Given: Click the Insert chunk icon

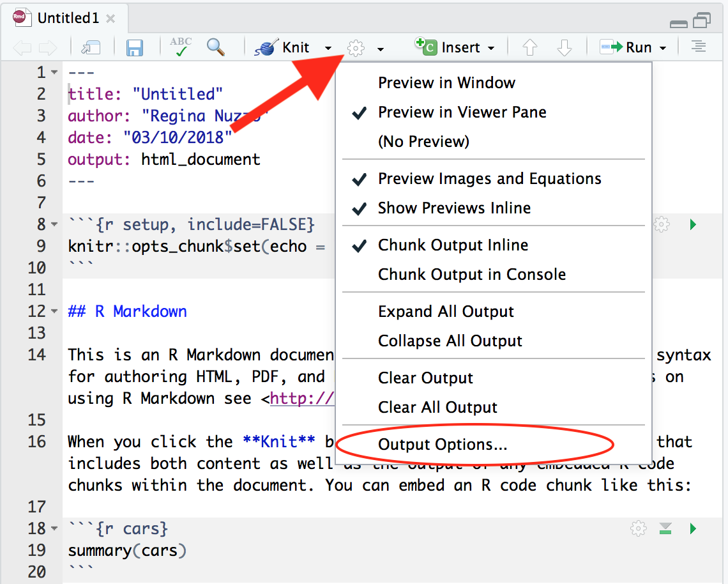Looking at the screenshot, I should pyautogui.click(x=426, y=47).
